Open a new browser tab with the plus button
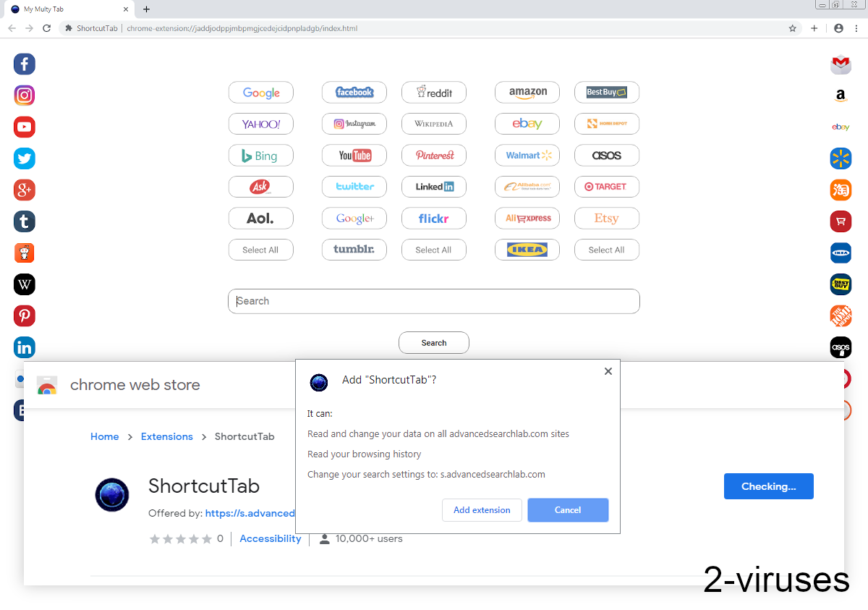Screen dimensions: 868x610 pos(146,10)
